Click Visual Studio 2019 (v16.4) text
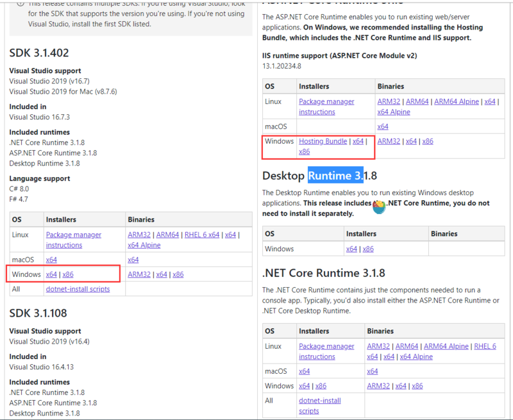This screenshot has height=420, width=513. [49, 342]
